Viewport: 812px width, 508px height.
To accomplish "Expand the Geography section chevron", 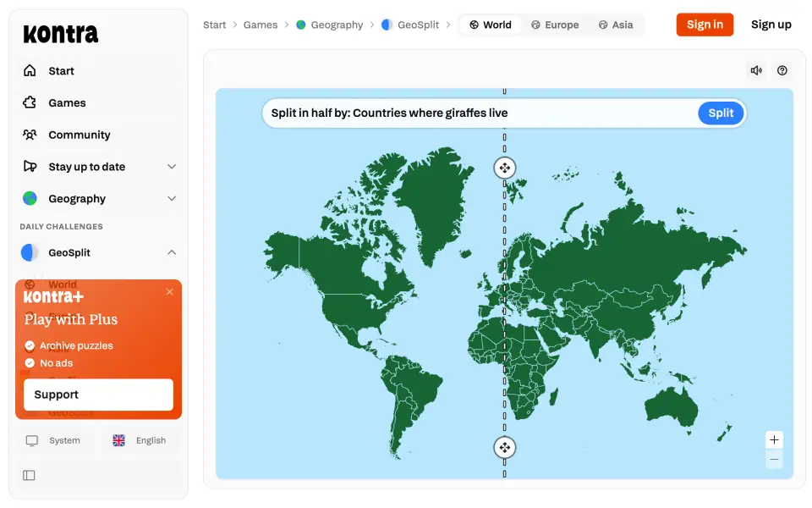I will coord(172,198).
